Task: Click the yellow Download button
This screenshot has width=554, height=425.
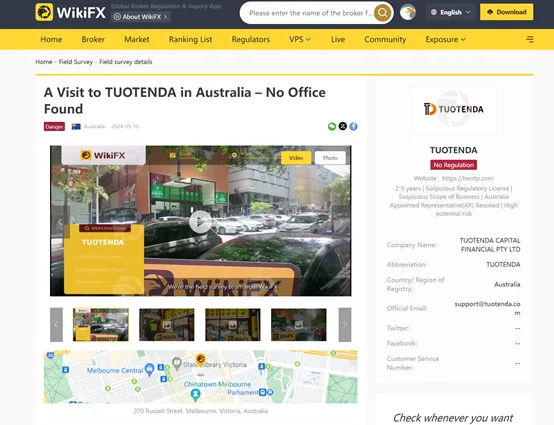Action: 506,12
